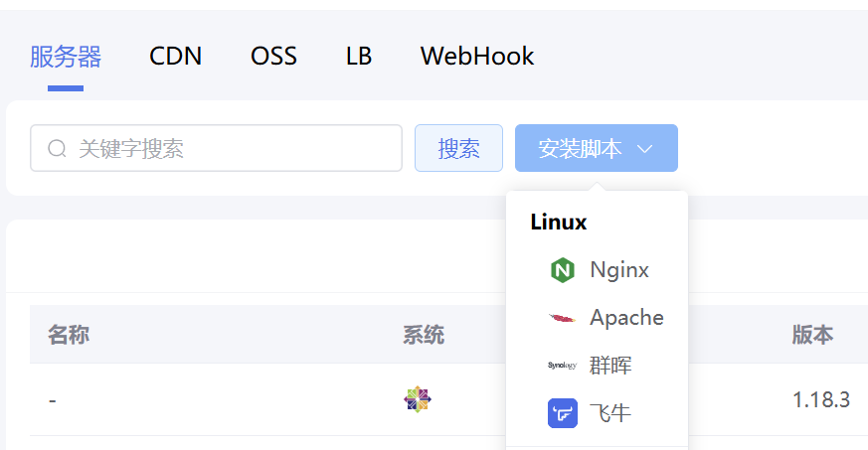Choose Nginx from install script menu
This screenshot has width=868, height=450.
click(619, 270)
